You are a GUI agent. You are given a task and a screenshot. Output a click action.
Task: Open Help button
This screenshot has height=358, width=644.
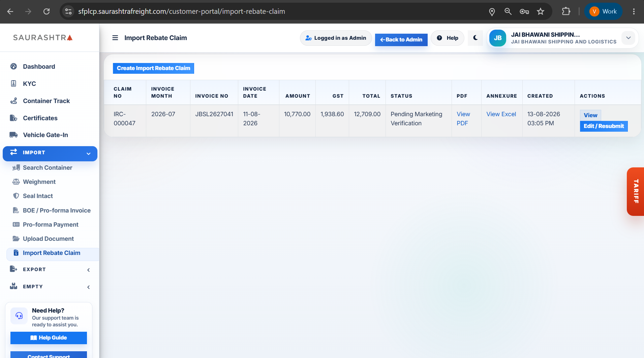[x=448, y=38]
